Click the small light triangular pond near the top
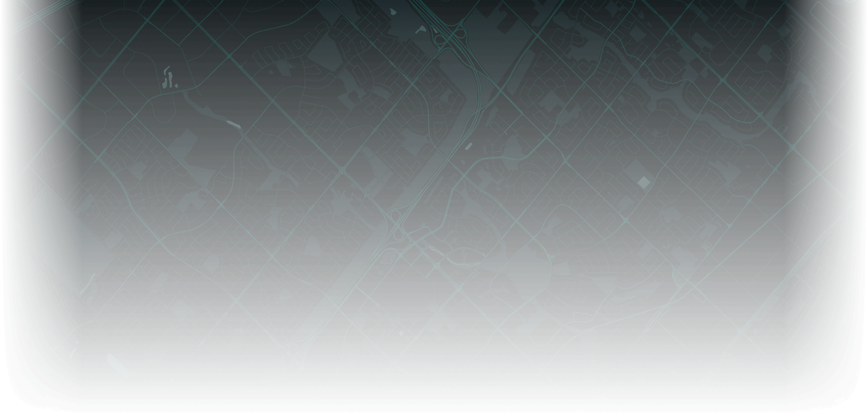The image size is (868, 417). 421,30
